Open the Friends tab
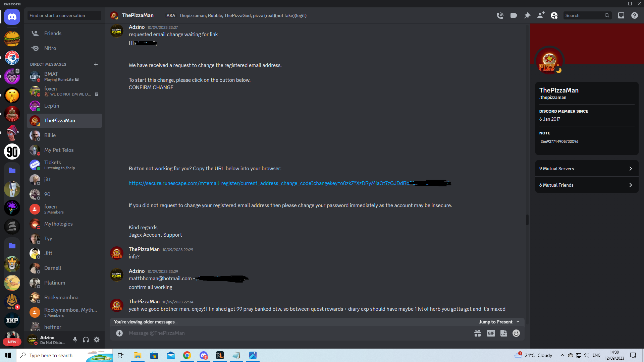 point(64,34)
